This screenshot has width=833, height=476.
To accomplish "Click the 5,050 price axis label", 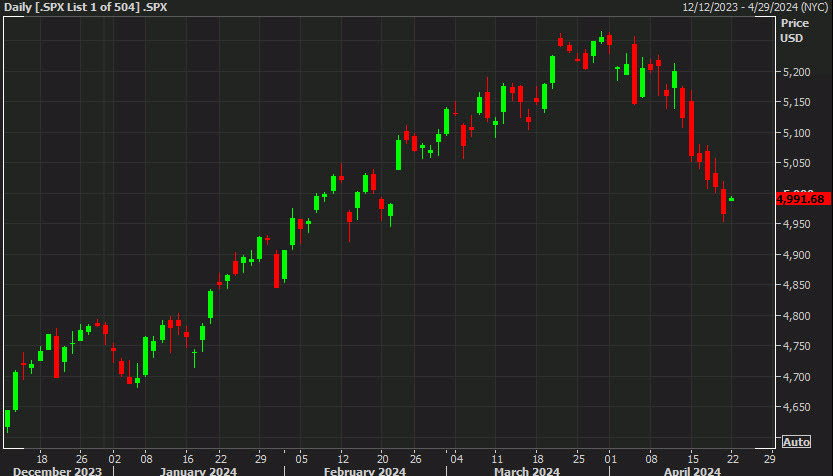I will [x=796, y=163].
